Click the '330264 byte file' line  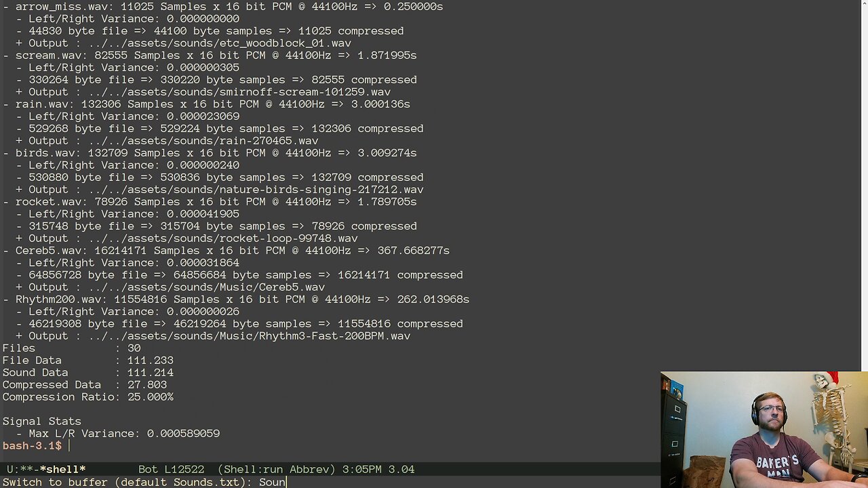pyautogui.click(x=216, y=79)
